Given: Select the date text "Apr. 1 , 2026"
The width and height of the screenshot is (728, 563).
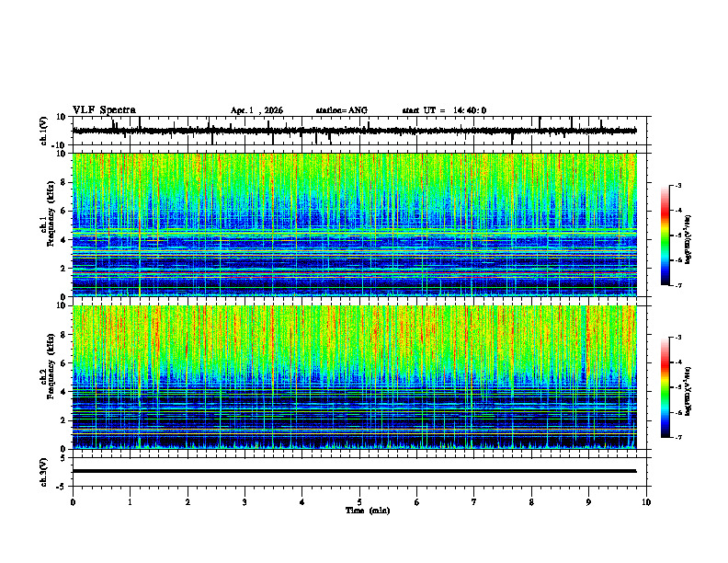Looking at the screenshot, I should pyautogui.click(x=256, y=110).
